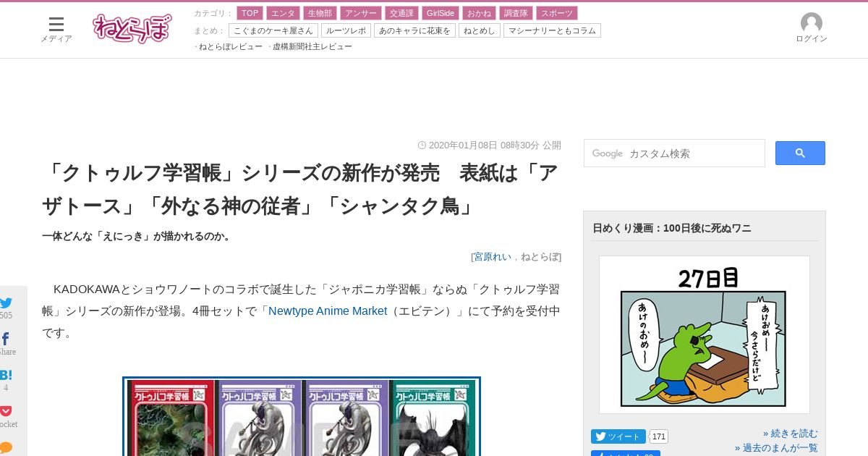The width and height of the screenshot is (868, 456).
Task: Click 日めくり漫画：100日後に死ぬワニ heading
Action: click(672, 228)
